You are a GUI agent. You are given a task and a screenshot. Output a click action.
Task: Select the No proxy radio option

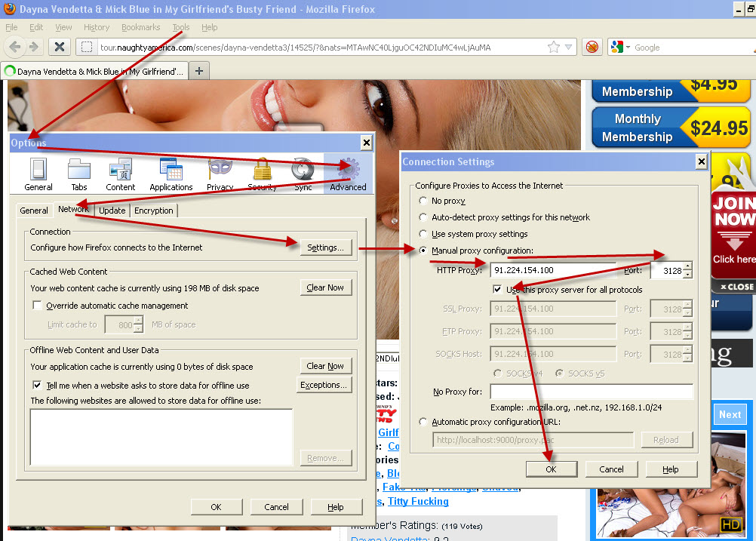[423, 201]
